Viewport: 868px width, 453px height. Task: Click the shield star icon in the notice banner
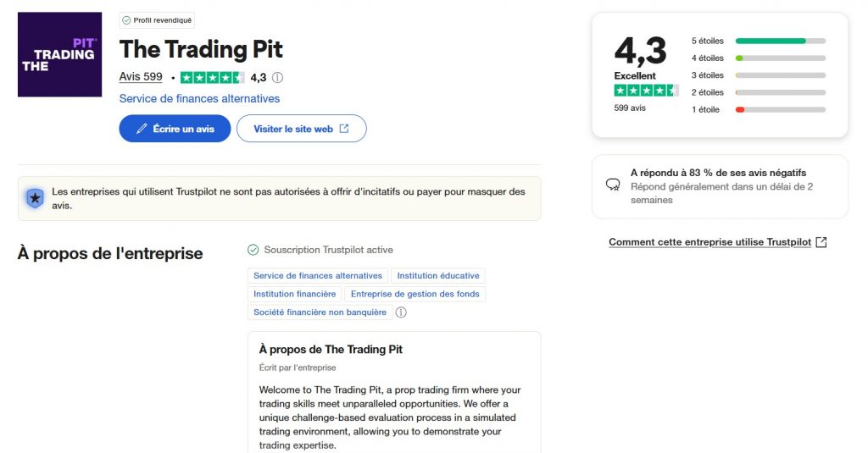pyautogui.click(x=35, y=198)
